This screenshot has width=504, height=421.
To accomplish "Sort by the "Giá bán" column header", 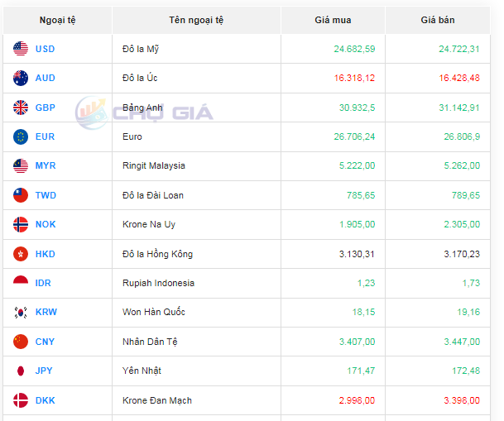I will [437, 20].
